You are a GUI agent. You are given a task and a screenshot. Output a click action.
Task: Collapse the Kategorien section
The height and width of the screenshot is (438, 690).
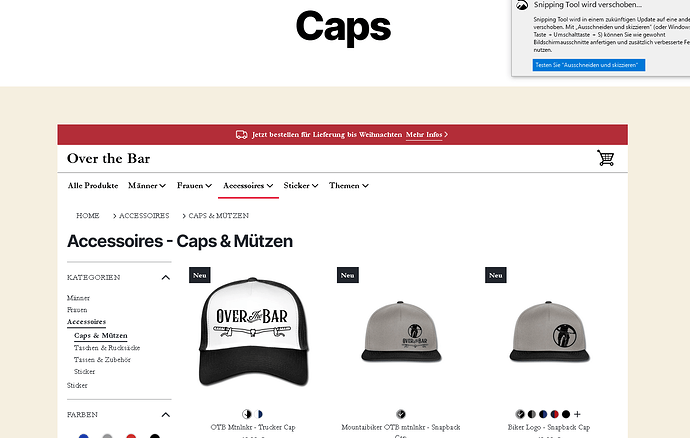165,277
